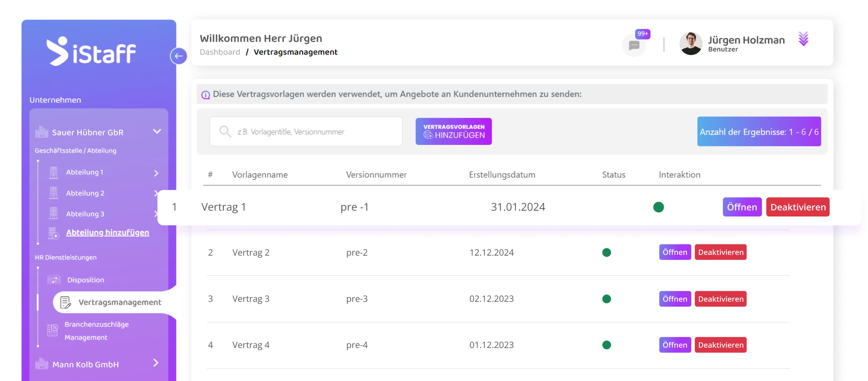Screen dimensions: 868x381
Task: Click Abteilung 2 building icon
Action: click(x=53, y=193)
